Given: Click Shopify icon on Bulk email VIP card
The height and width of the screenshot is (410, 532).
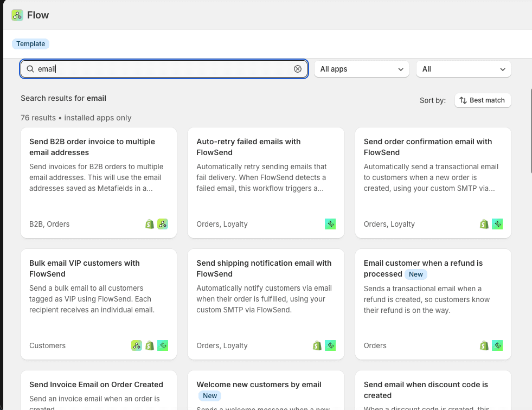Looking at the screenshot, I should [x=150, y=345].
